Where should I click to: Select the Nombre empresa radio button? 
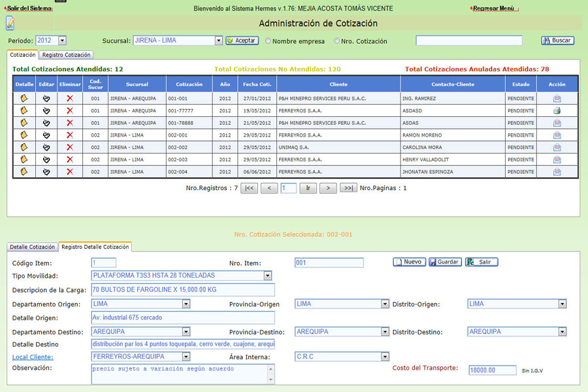[268, 41]
